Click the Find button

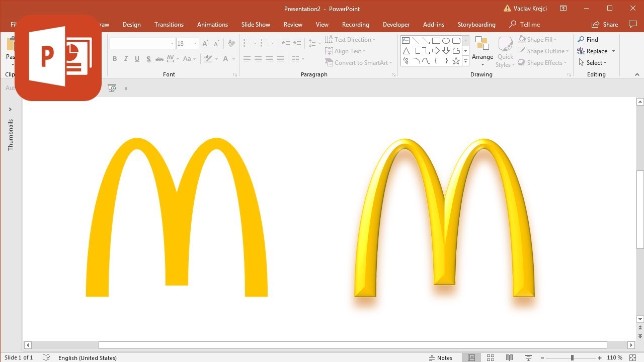click(x=588, y=39)
